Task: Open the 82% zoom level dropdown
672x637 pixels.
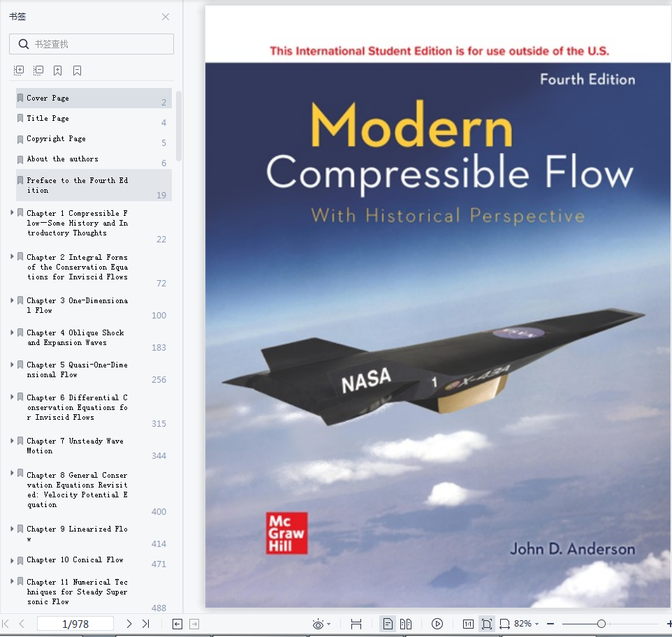Action: pyautogui.click(x=527, y=624)
